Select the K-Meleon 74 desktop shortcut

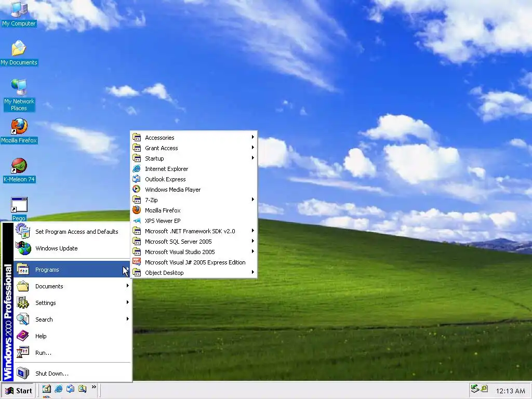pyautogui.click(x=19, y=170)
